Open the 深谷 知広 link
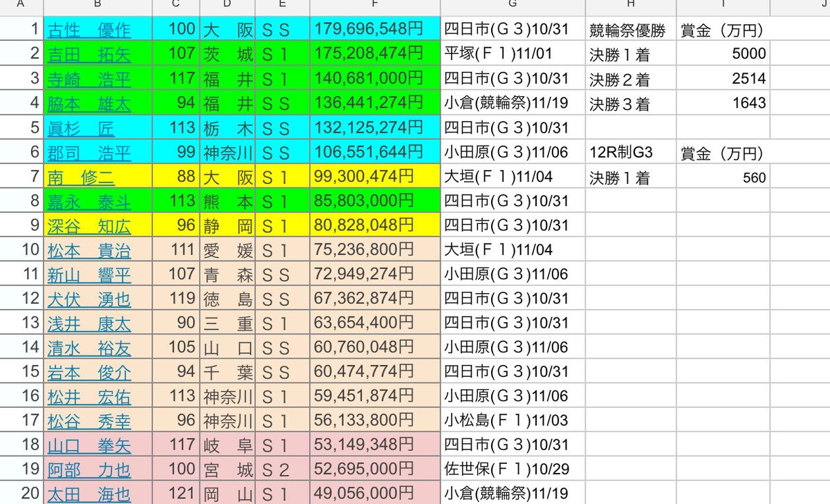The width and height of the screenshot is (830, 504). (89, 225)
